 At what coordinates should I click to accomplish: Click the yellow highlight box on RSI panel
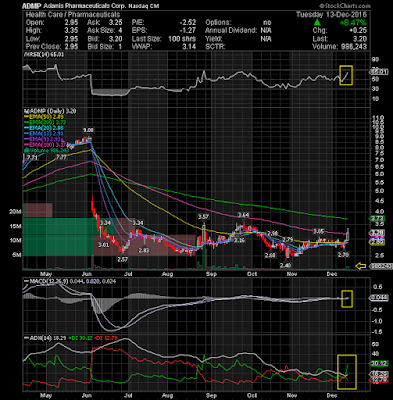pos(346,75)
